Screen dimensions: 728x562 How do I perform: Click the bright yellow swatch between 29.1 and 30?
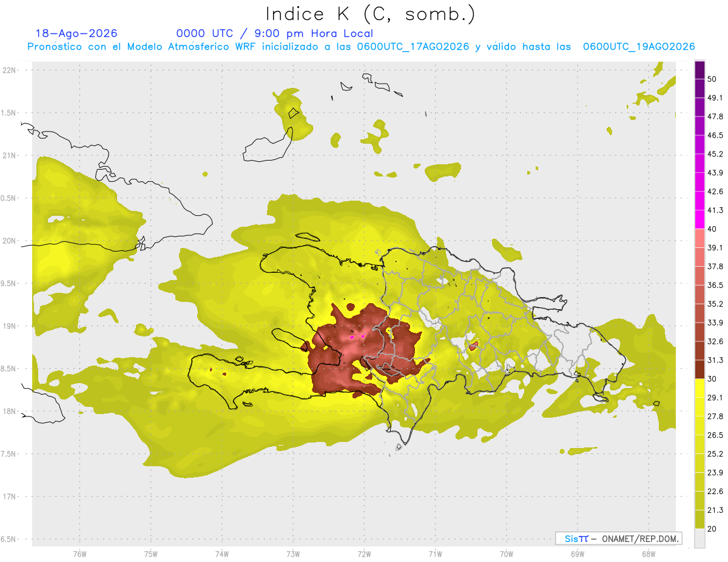(x=699, y=388)
